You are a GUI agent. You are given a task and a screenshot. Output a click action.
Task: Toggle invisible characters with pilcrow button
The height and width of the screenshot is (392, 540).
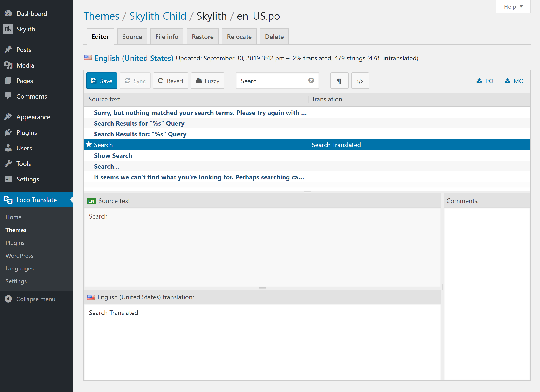pyautogui.click(x=339, y=81)
